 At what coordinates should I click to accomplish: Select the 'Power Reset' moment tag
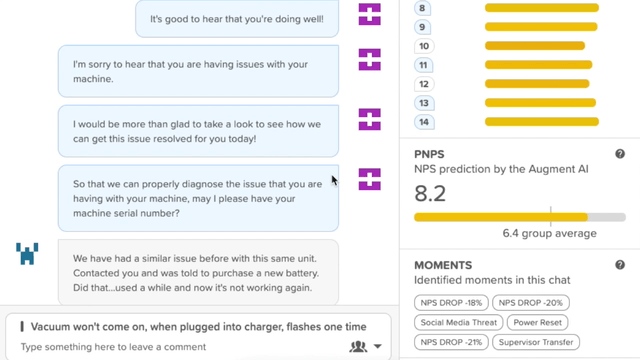click(x=537, y=322)
